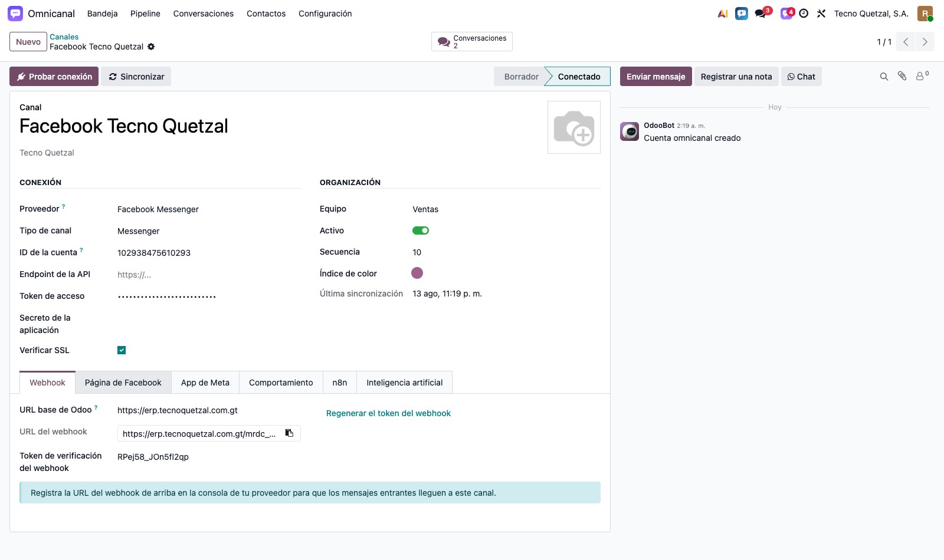
Task: Show the followers list icon
Action: [922, 76]
